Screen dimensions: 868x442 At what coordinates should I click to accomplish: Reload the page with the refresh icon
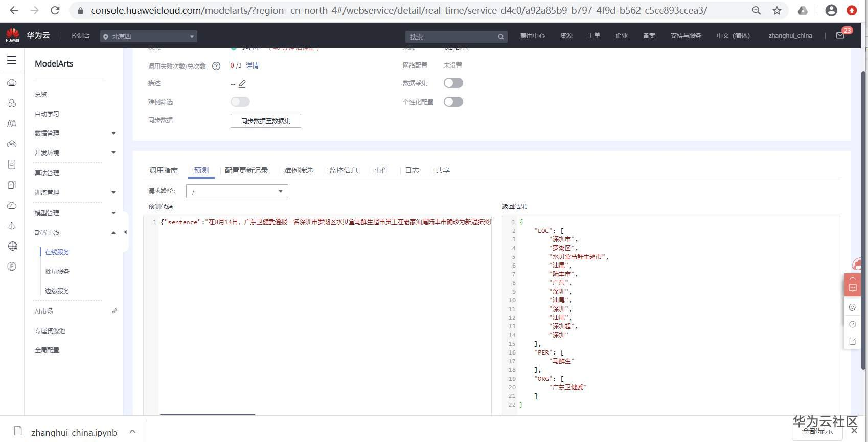click(55, 10)
